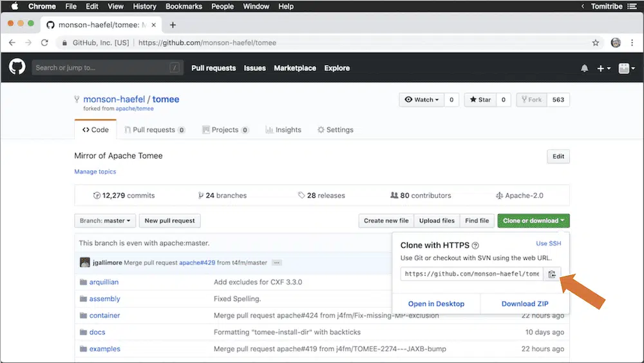Image resolution: width=644 pixels, height=363 pixels.
Task: Switch to the Insights tab
Action: coord(283,130)
